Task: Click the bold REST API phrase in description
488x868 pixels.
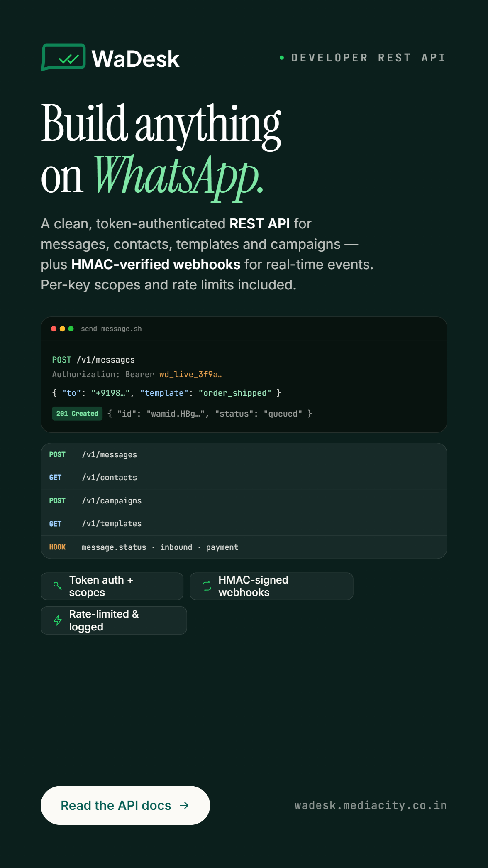Action: [260, 223]
